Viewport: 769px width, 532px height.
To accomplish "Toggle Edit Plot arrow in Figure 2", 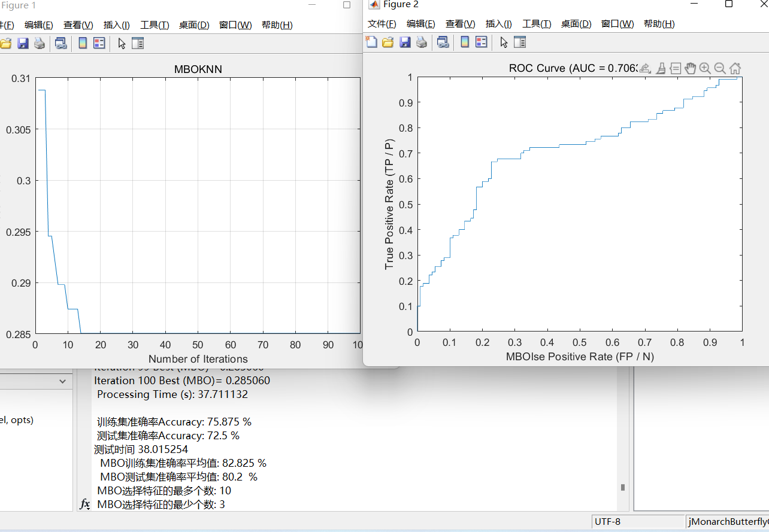I will click(504, 42).
